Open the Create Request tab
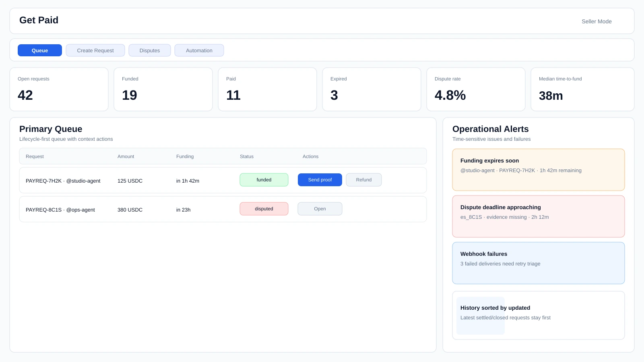 click(95, 50)
